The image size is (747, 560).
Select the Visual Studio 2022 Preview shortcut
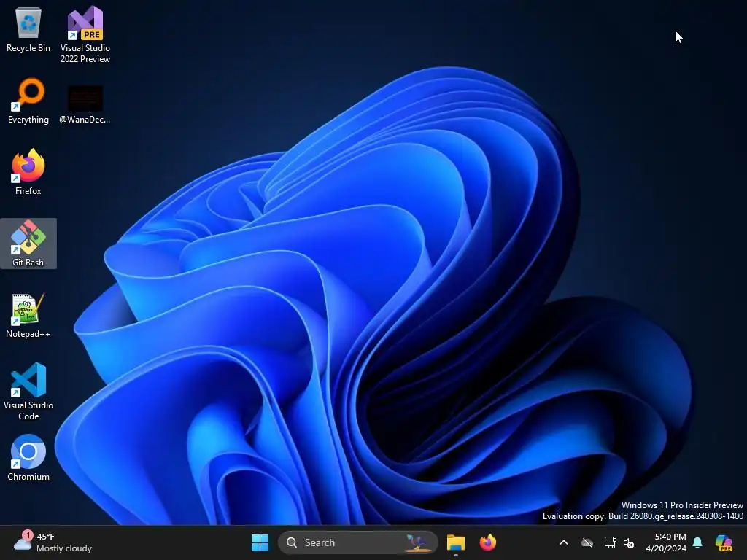coord(85,34)
